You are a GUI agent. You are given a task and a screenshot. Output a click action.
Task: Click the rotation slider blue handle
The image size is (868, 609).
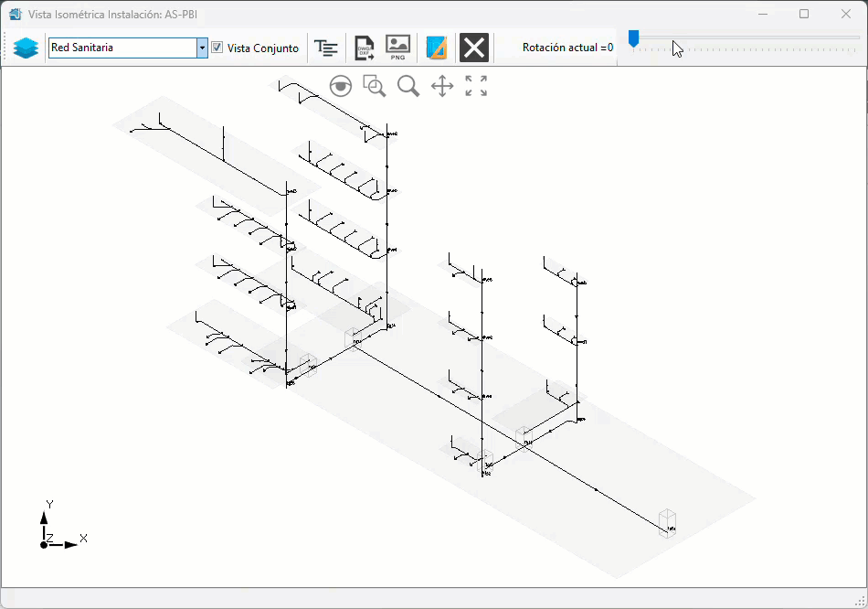click(634, 38)
